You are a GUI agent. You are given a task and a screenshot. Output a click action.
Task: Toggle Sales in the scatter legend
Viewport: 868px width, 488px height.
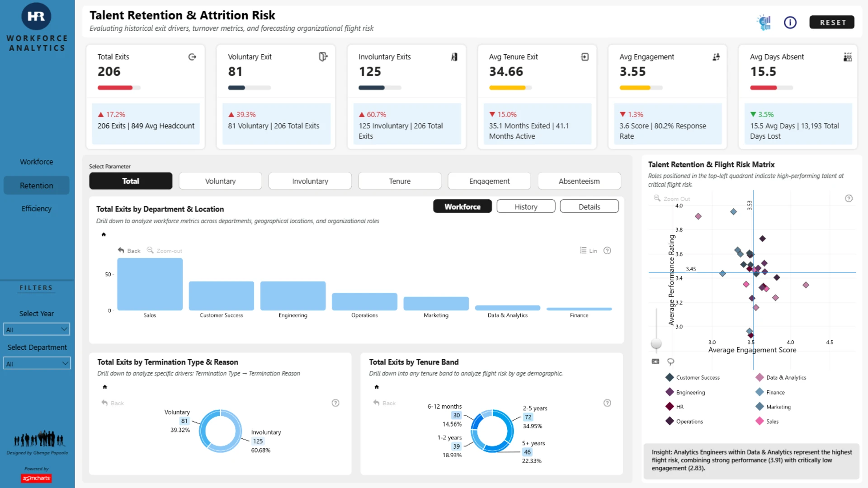coord(767,421)
